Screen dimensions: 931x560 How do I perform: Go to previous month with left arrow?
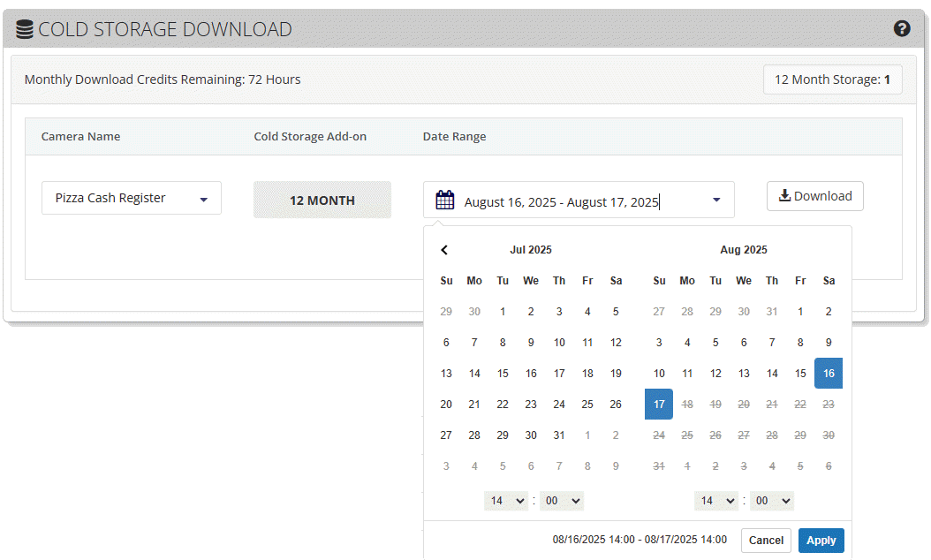[x=445, y=250]
